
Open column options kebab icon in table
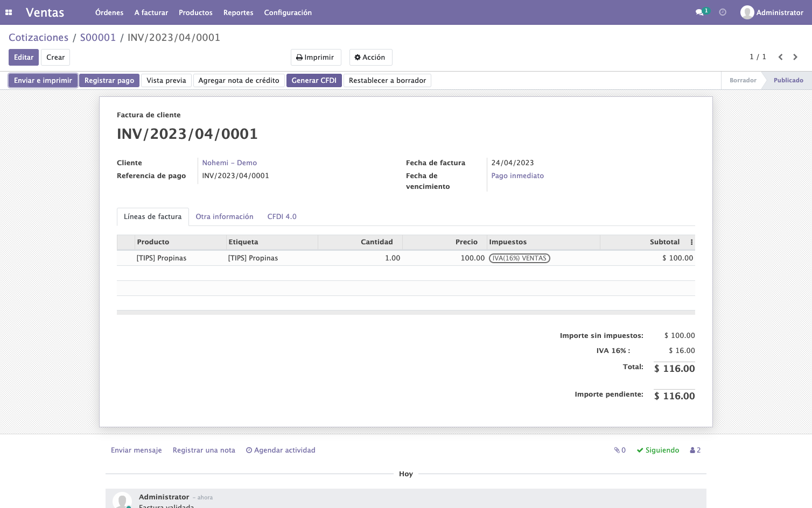691,242
